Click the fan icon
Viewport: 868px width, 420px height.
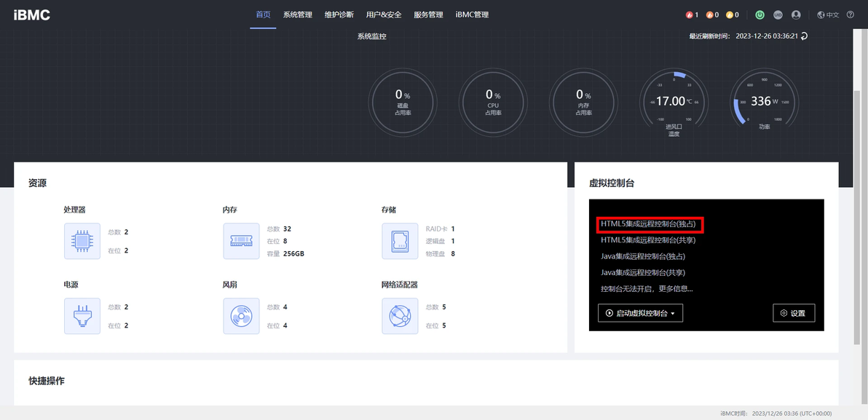pyautogui.click(x=241, y=316)
